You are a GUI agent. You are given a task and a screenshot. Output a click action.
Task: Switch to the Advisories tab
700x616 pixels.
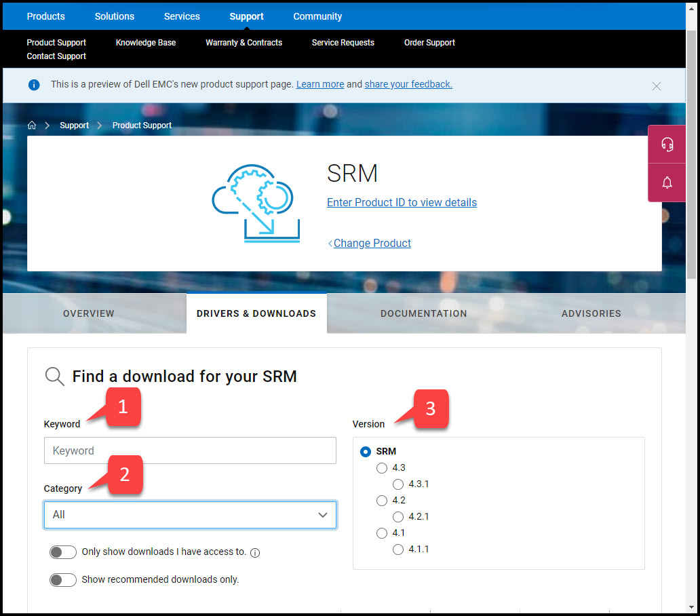coord(591,313)
